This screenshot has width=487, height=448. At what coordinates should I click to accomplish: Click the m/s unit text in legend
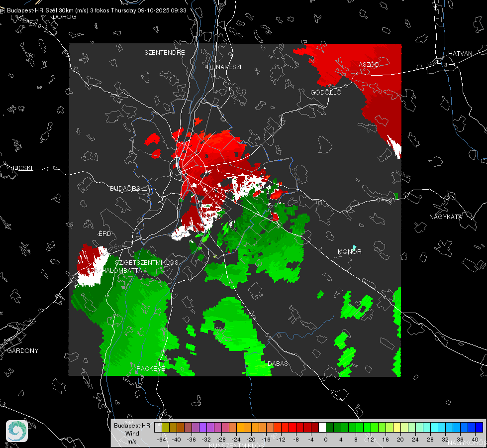coord(132,442)
